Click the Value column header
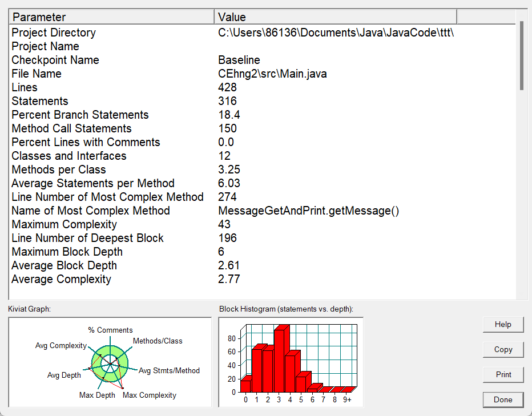 click(336, 17)
